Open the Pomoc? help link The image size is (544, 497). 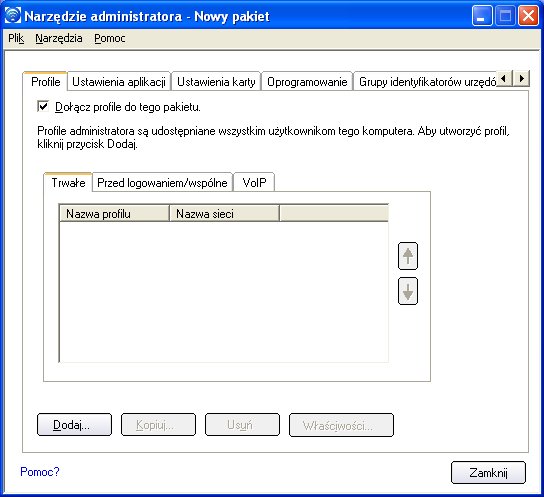40,472
